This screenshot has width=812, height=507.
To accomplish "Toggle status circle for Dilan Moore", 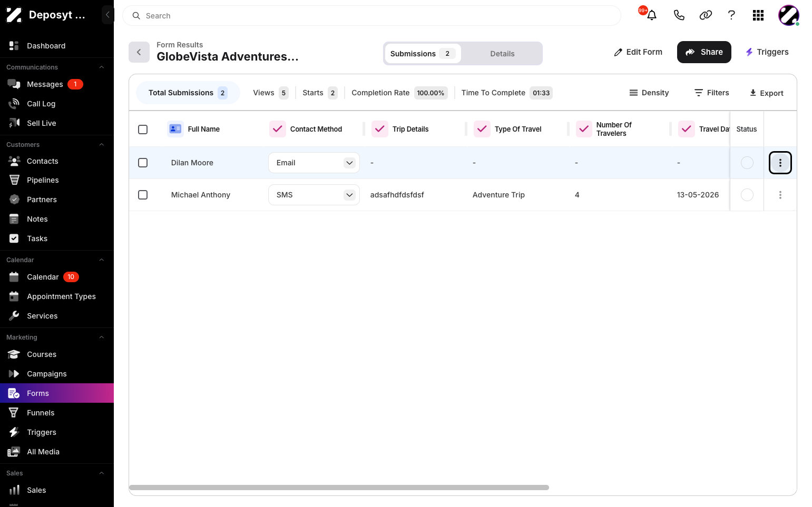I will (747, 163).
